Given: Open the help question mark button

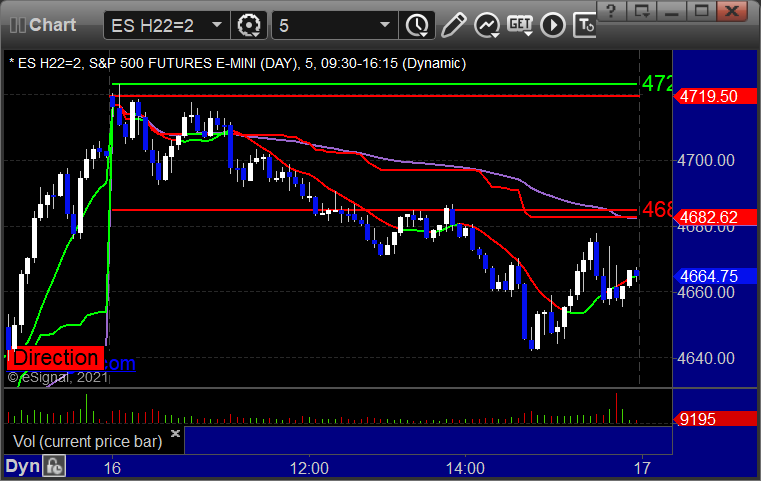Looking at the screenshot, I should point(611,11).
